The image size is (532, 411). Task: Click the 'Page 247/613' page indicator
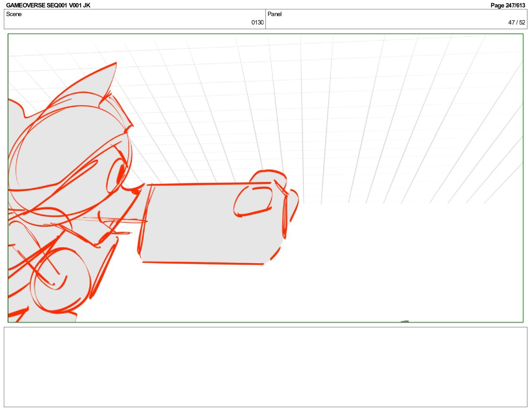point(508,5)
